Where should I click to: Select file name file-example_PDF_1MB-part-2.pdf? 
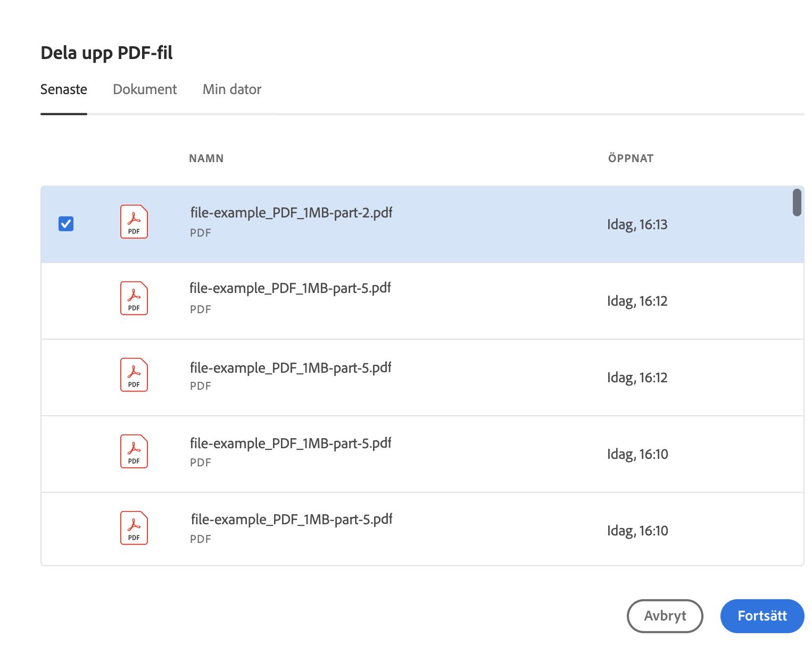click(291, 213)
